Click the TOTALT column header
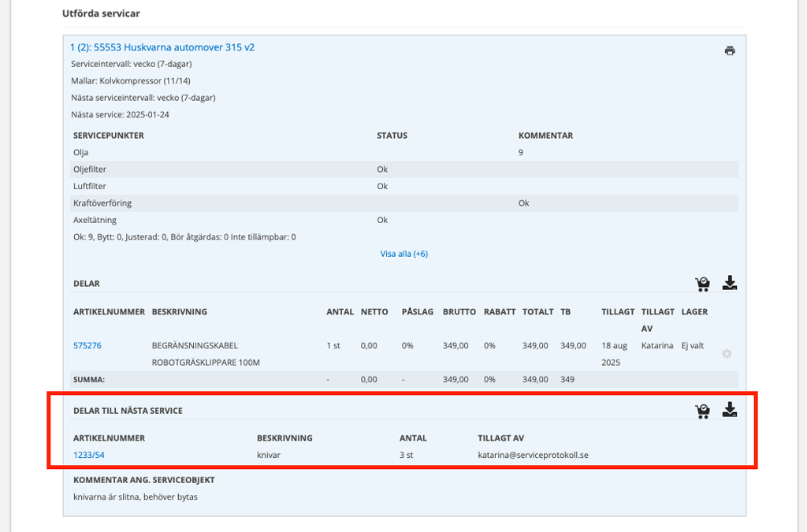The image size is (807, 532). click(x=537, y=311)
